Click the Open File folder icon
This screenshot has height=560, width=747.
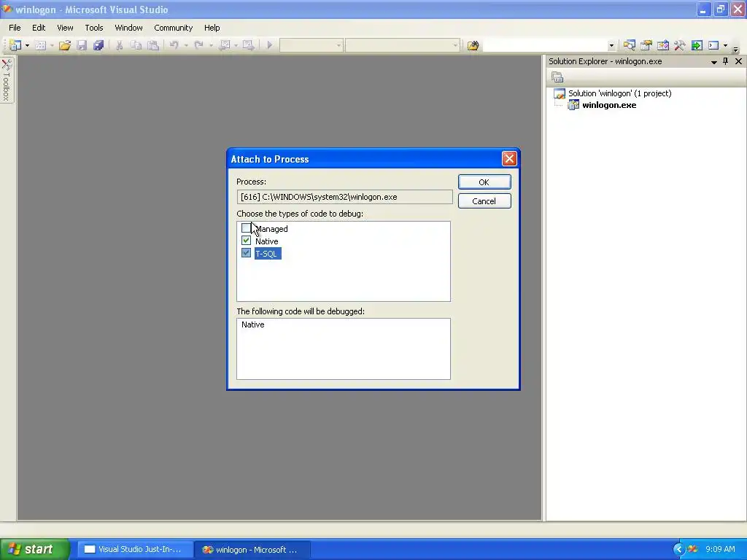65,45
